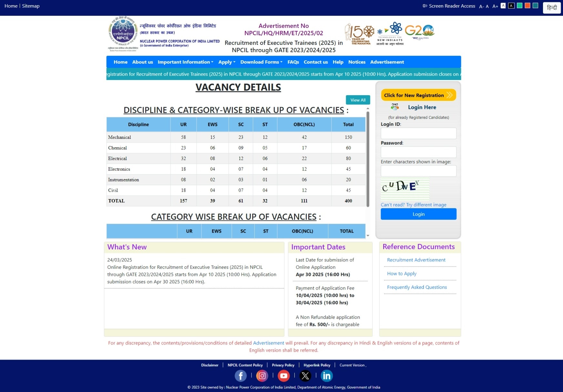Open the FAQs menu item
This screenshot has height=392, width=563.
pyautogui.click(x=293, y=62)
